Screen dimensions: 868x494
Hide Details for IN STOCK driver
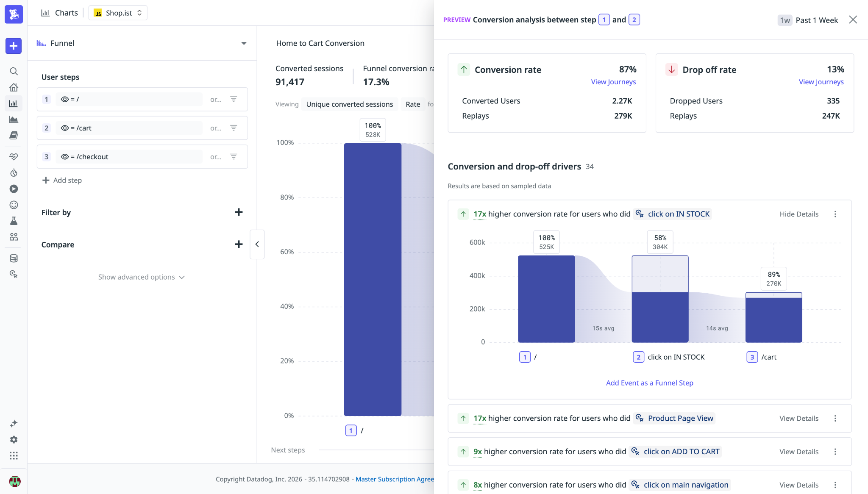pos(799,214)
